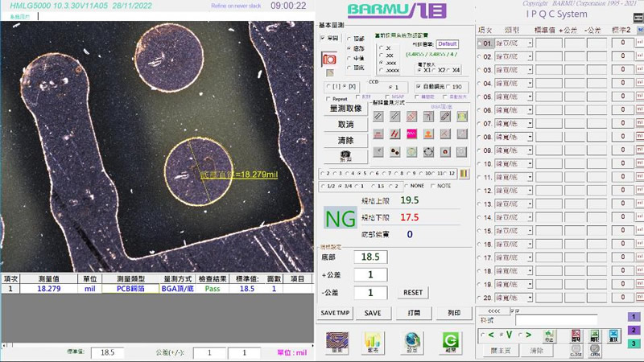Click the yellow bars icon beside 12
The width and height of the screenshot is (644, 362).
pyautogui.click(x=463, y=173)
